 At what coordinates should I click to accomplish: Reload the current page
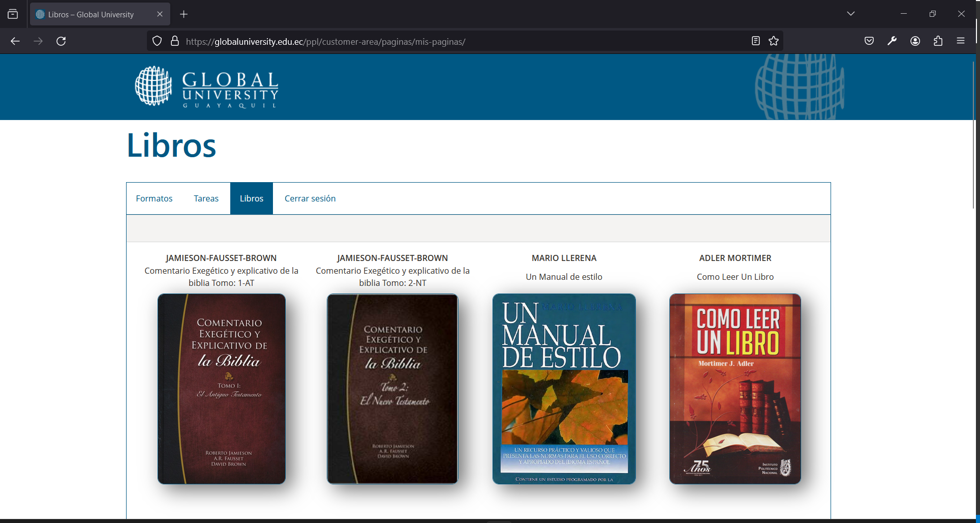pyautogui.click(x=61, y=41)
